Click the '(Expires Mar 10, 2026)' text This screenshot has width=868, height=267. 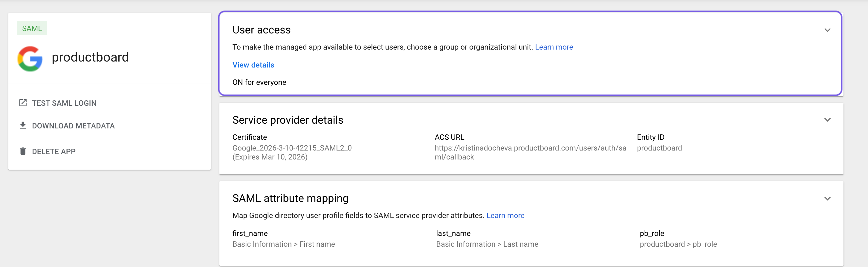click(x=270, y=157)
